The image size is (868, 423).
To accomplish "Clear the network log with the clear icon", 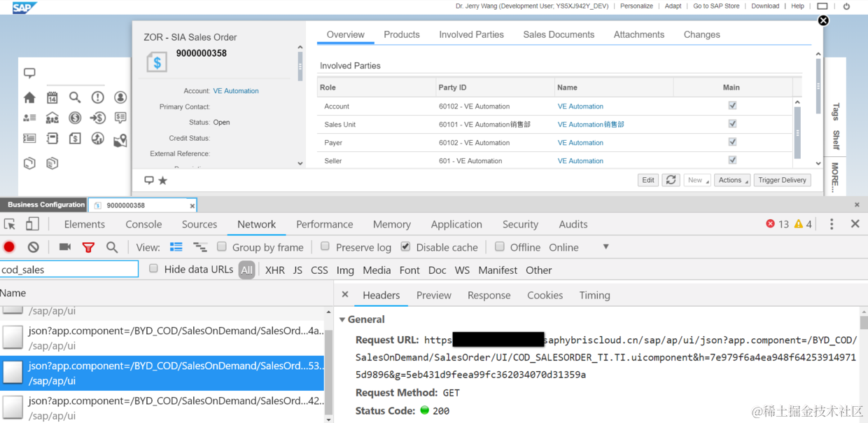I will (34, 247).
